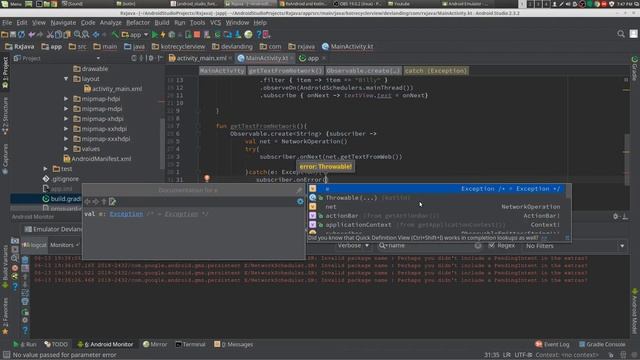Click the Help question mark toolbar icon
Viewport: 640px width, 360px height.
[258, 35]
